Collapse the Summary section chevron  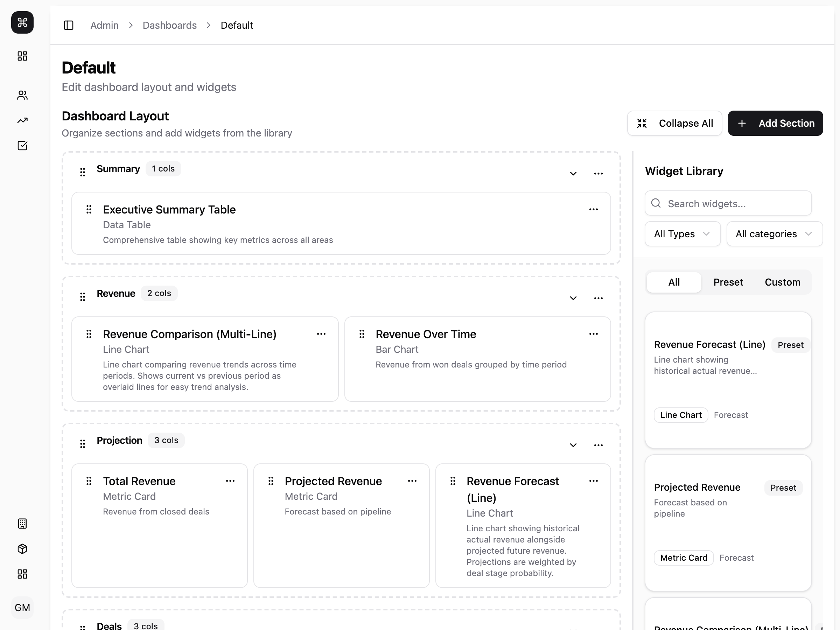(x=573, y=174)
